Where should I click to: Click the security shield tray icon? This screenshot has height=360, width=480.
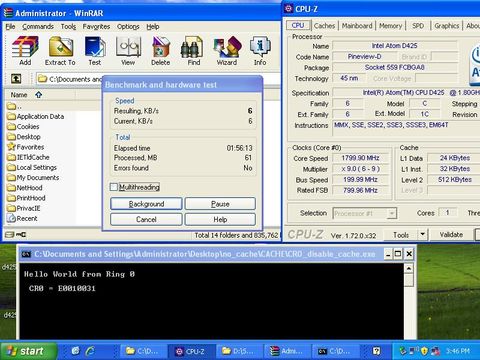pyautogui.click(x=424, y=351)
